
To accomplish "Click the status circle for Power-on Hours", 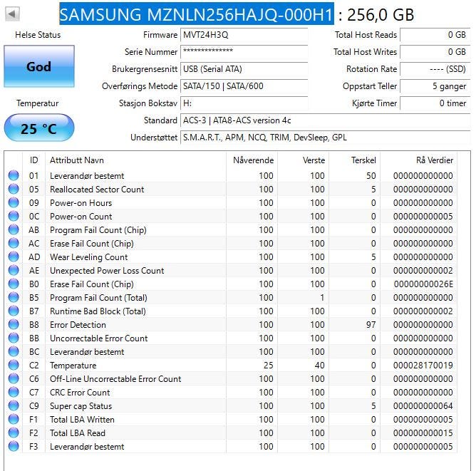I will click(x=14, y=203).
